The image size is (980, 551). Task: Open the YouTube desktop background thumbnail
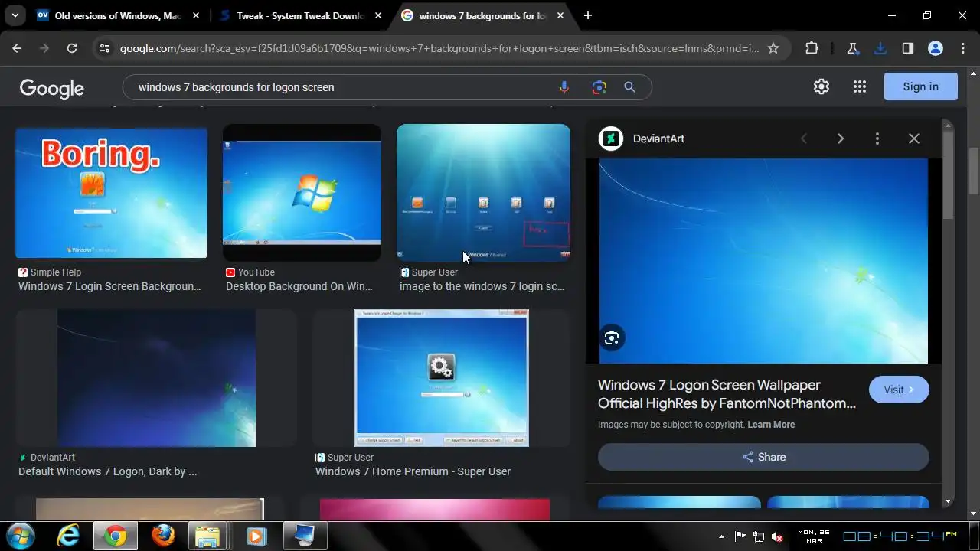pyautogui.click(x=302, y=193)
